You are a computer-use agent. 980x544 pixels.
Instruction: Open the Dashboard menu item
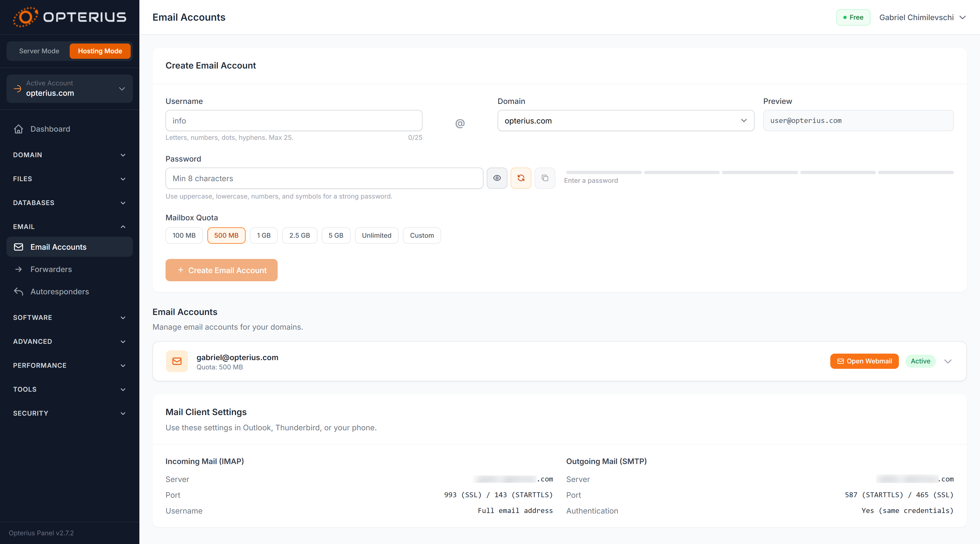[x=70, y=129]
